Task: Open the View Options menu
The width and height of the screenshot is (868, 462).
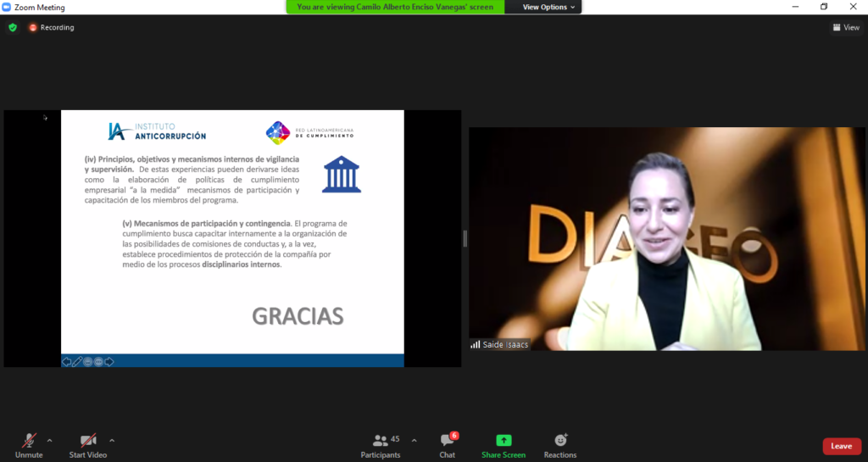Action: [548, 7]
